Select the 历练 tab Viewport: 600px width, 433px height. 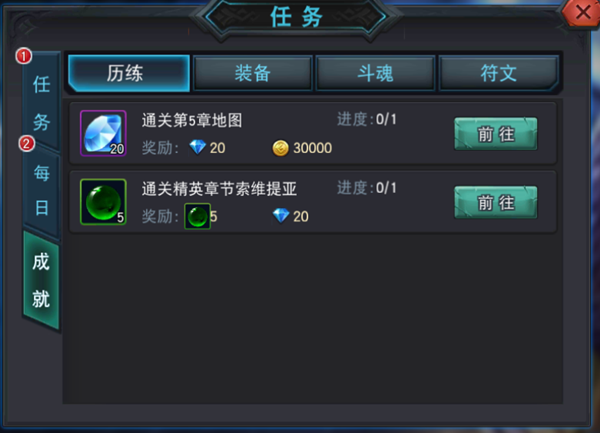coord(129,73)
